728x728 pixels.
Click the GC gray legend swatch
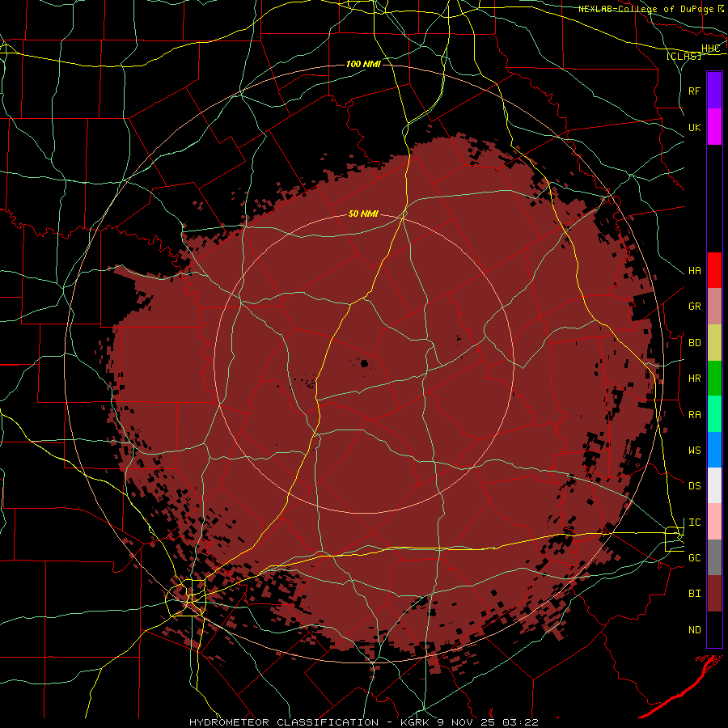coord(714,557)
